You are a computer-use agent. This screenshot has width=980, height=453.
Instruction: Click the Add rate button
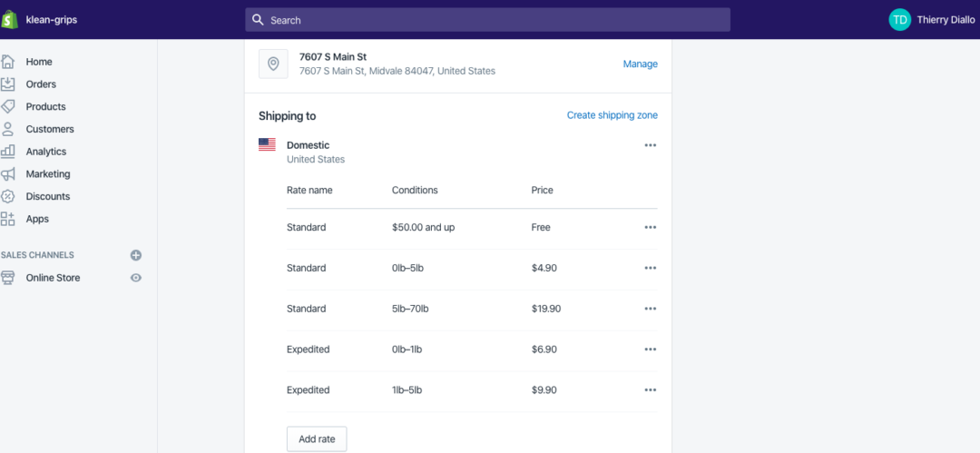tap(317, 439)
